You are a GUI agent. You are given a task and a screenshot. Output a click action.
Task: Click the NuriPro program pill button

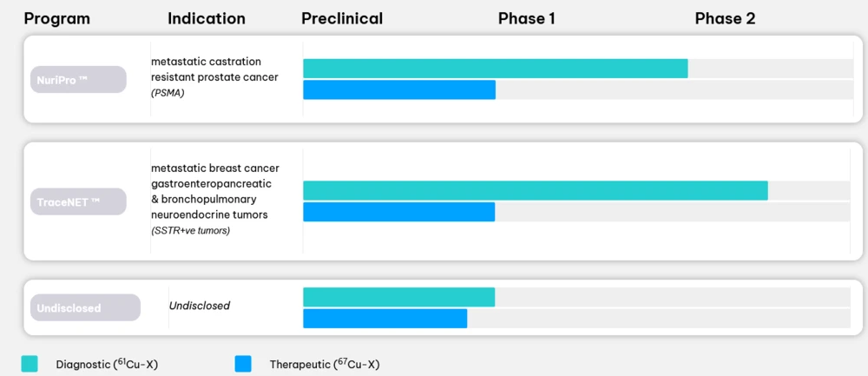coord(77,80)
